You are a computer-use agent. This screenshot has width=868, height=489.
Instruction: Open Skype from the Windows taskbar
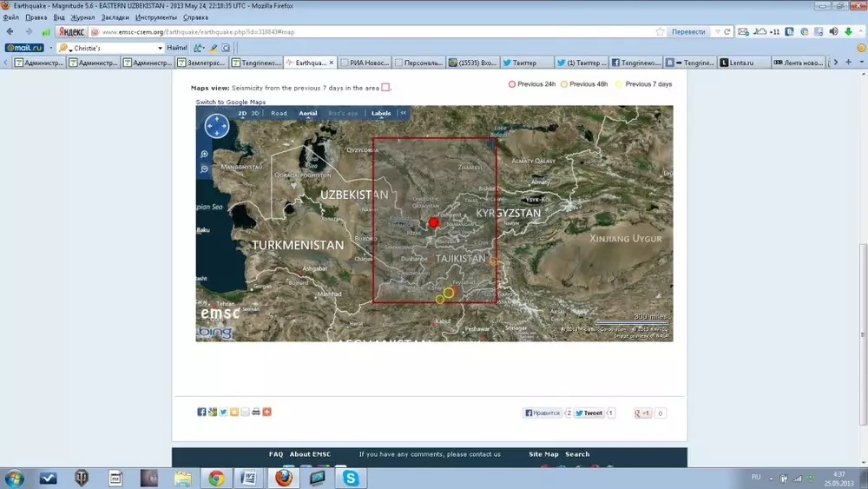coord(351,478)
